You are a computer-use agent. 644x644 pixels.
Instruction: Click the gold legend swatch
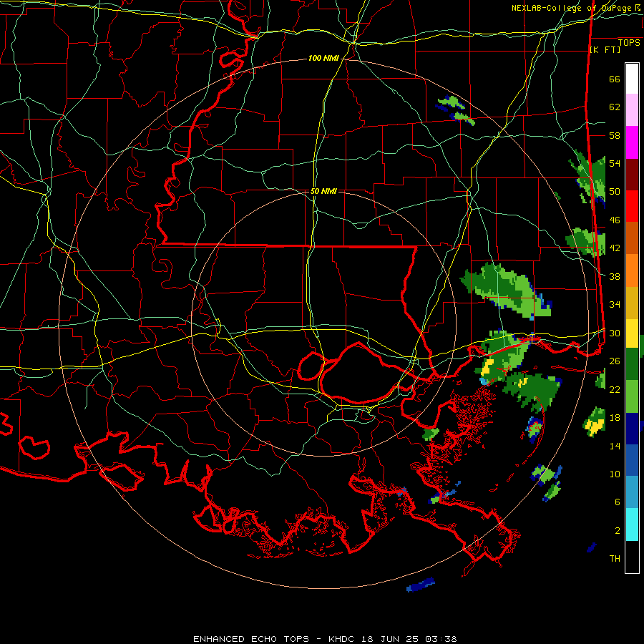[632, 302]
